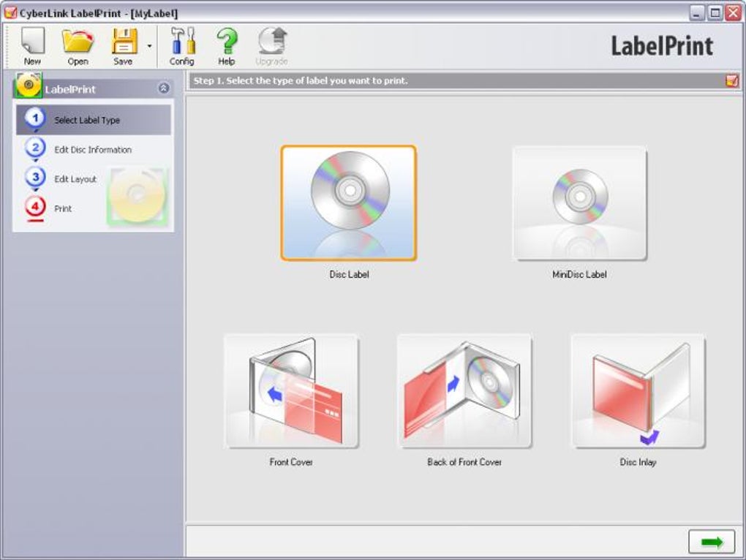This screenshot has width=746, height=560.
Task: Click the red number 4 step icon
Action: (35, 208)
